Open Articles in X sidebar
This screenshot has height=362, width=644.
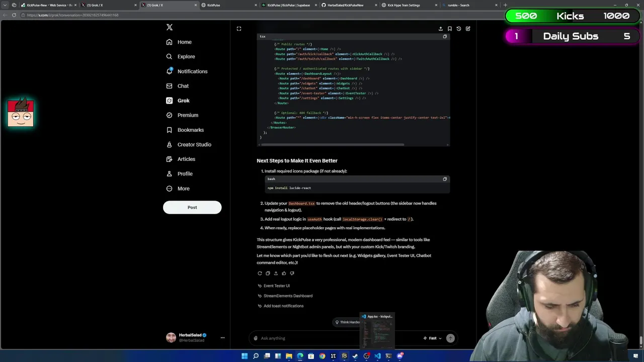[181, 159]
